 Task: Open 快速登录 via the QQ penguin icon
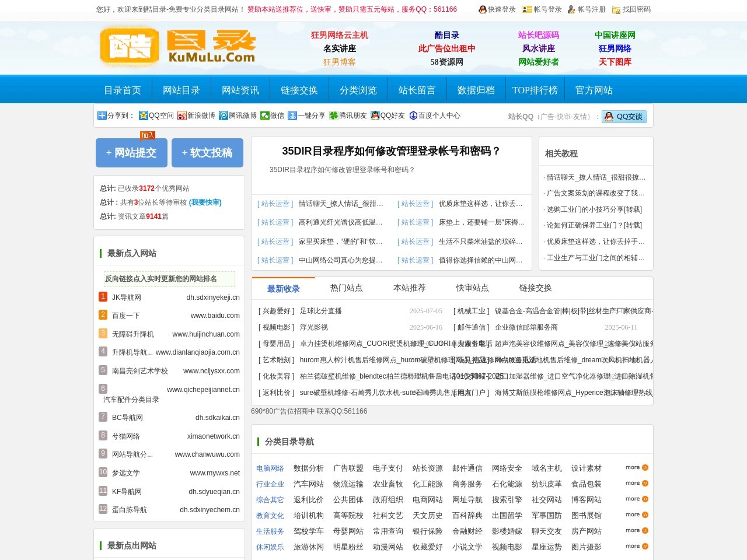[482, 10]
